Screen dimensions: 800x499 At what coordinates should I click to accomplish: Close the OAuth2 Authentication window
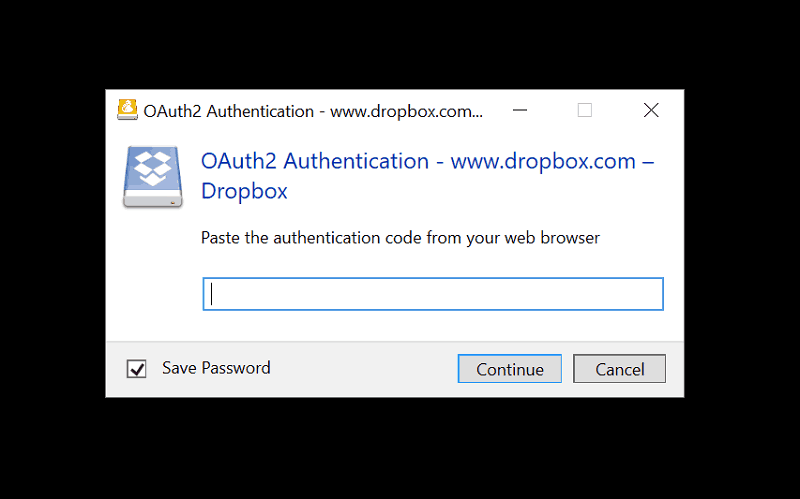coord(651,110)
